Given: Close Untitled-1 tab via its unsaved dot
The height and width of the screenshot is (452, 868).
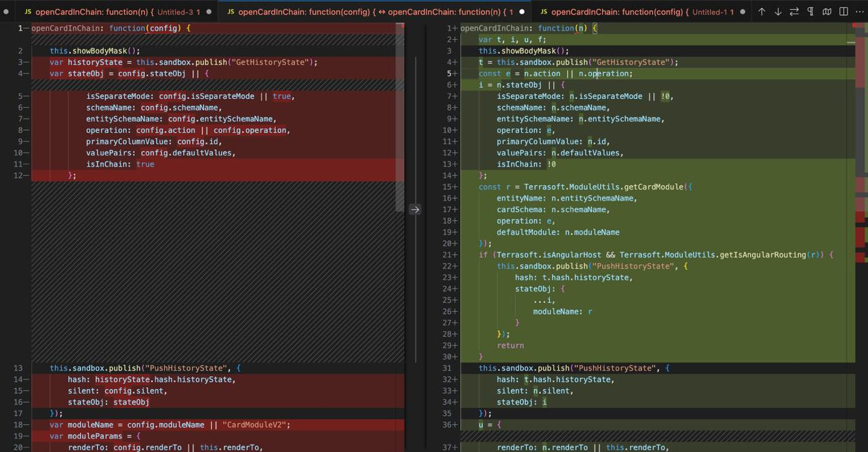Looking at the screenshot, I should pos(743,12).
